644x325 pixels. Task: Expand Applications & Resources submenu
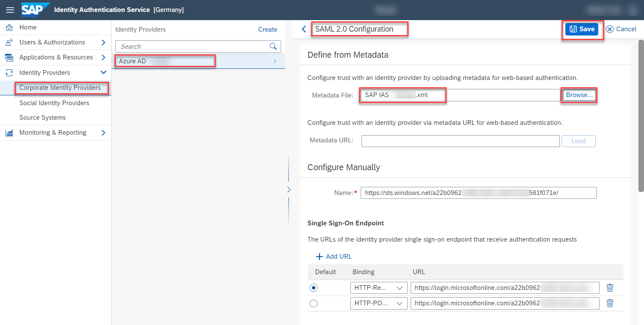click(103, 57)
